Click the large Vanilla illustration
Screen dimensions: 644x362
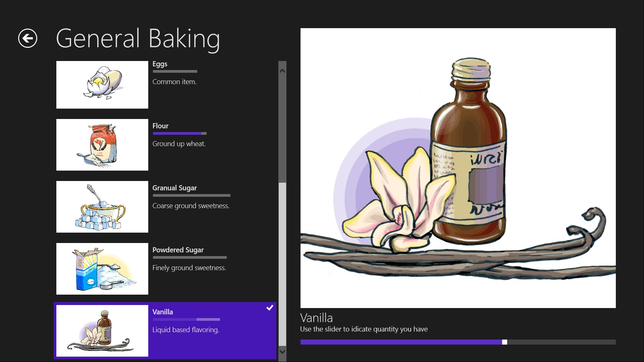pyautogui.click(x=458, y=168)
